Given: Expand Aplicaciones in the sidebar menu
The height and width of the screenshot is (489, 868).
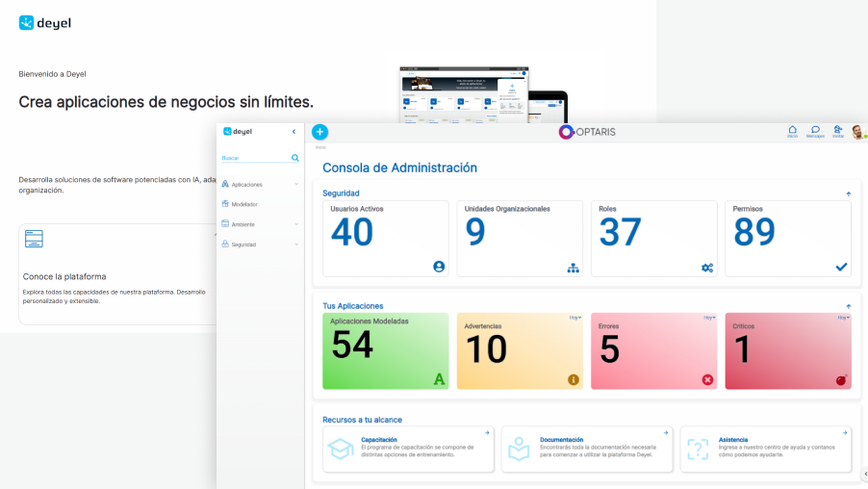Looking at the screenshot, I should click(247, 184).
